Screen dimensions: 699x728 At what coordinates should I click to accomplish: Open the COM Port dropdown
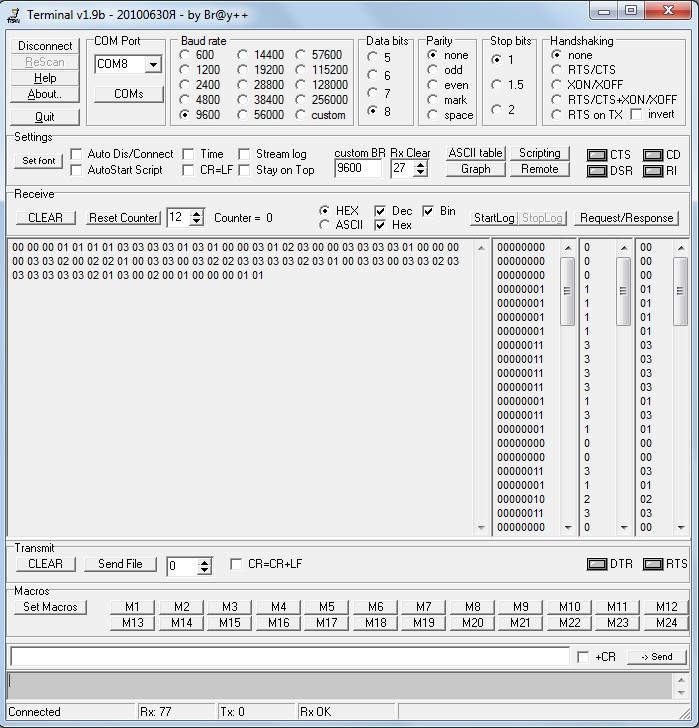click(x=153, y=65)
